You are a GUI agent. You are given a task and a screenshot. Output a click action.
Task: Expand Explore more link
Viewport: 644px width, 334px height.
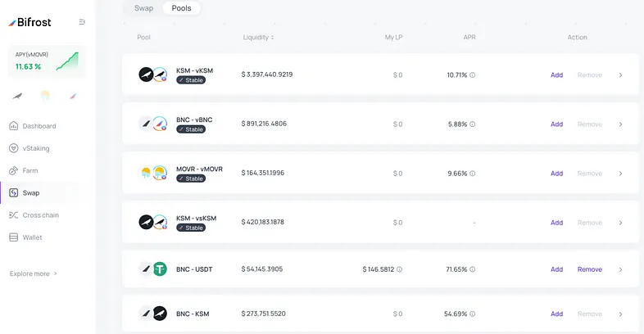pyautogui.click(x=34, y=273)
